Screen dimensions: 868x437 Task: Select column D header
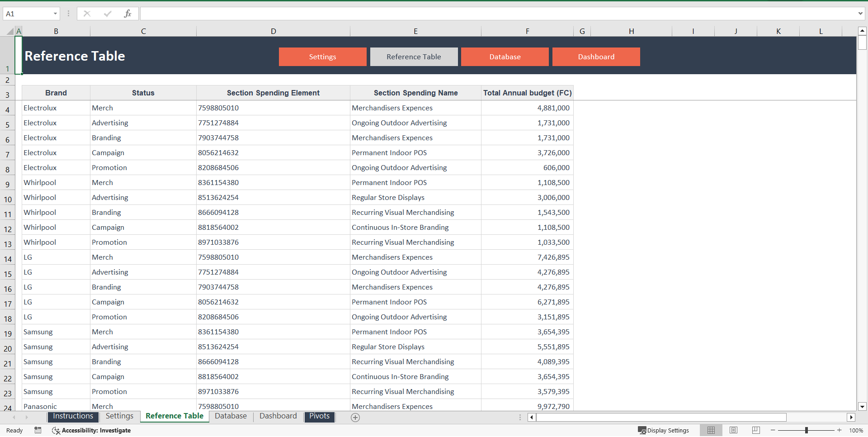coord(273,31)
